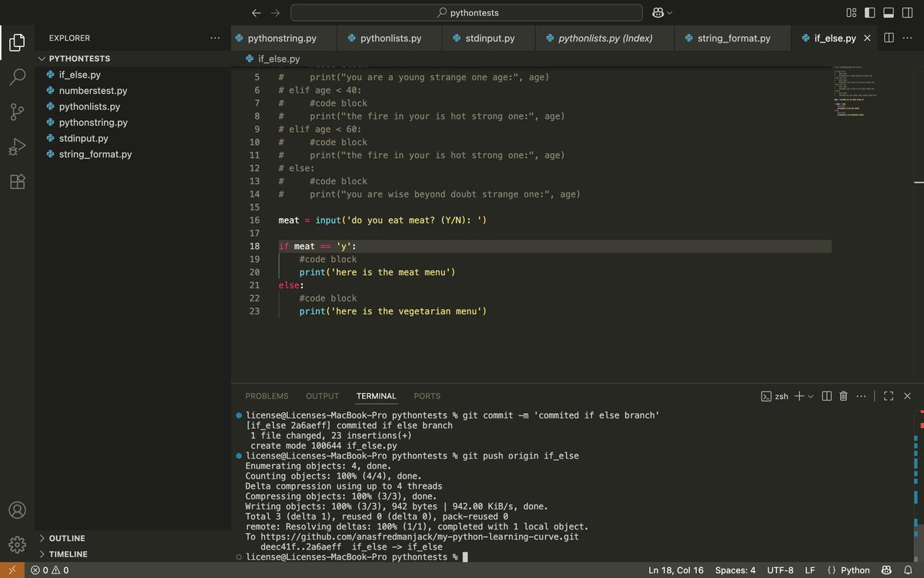This screenshot has width=924, height=578.
Task: Split the terminal pane
Action: coord(827,396)
